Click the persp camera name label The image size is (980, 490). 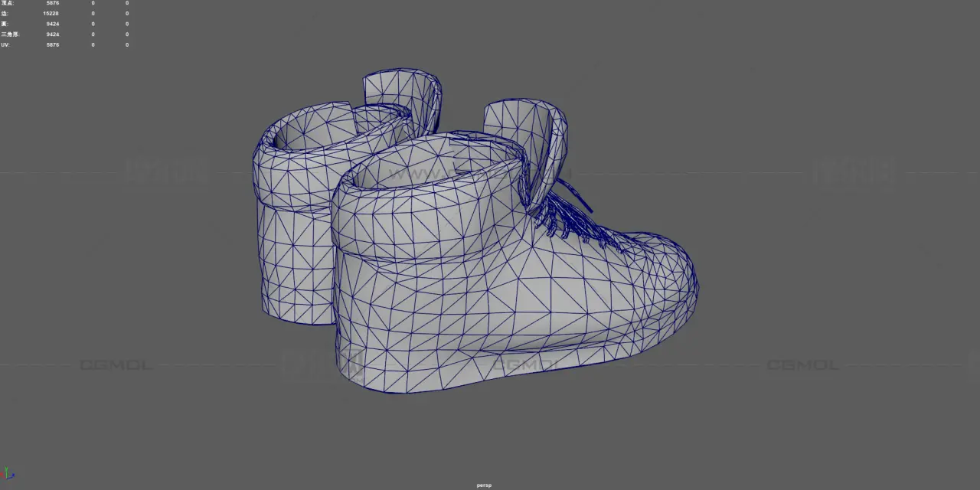click(484, 485)
